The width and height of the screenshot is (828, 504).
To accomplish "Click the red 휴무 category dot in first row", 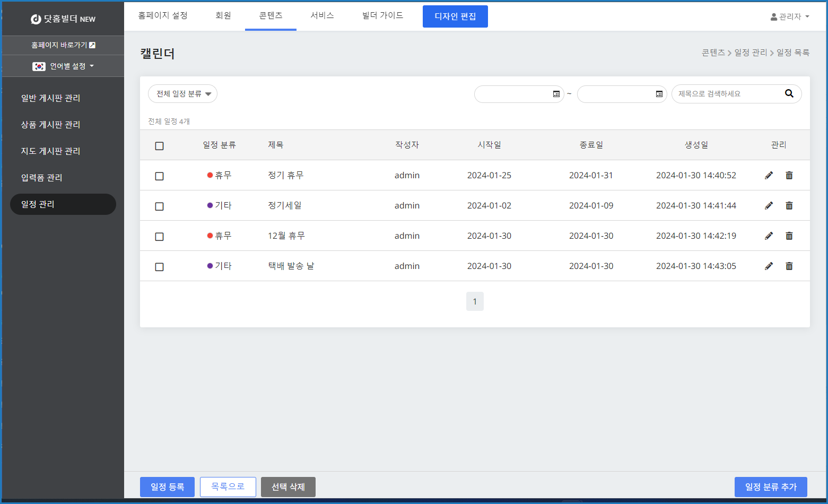I will 210,175.
